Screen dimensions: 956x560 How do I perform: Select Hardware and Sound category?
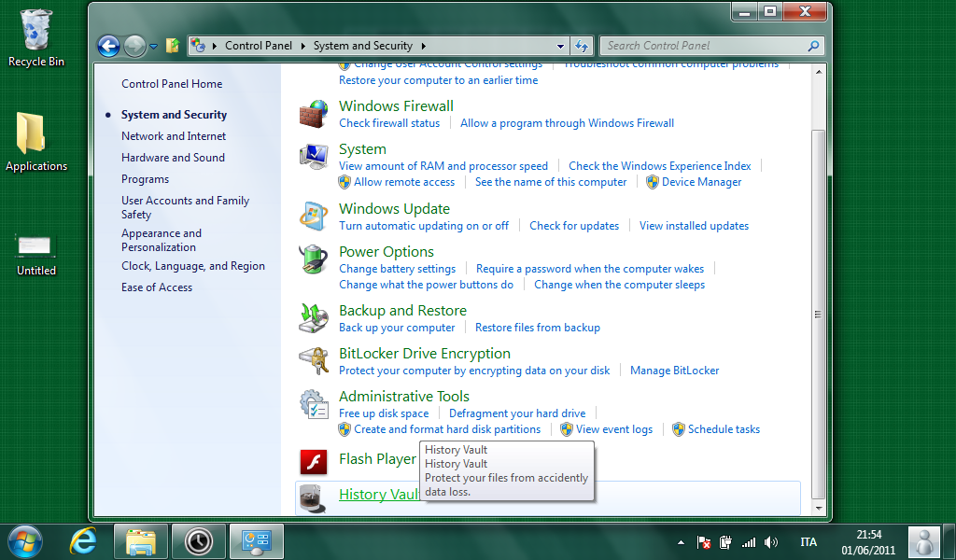point(173,158)
